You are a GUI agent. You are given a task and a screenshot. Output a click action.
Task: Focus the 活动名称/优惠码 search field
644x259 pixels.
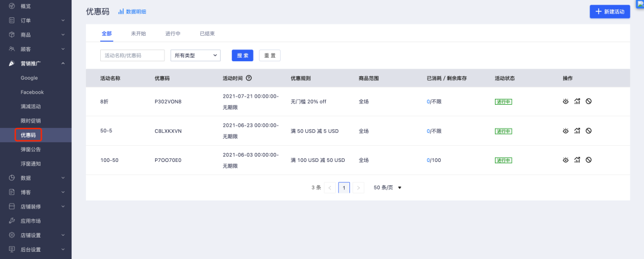(x=132, y=55)
